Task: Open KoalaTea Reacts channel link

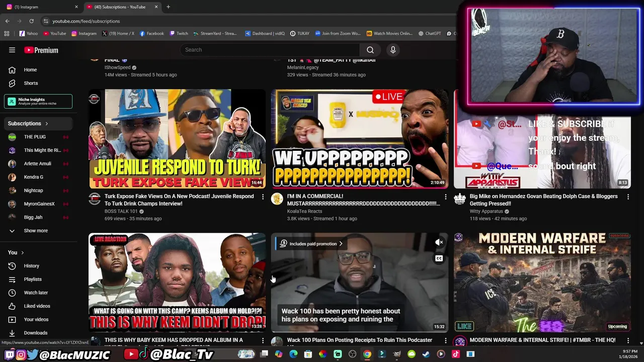Action: point(304,211)
